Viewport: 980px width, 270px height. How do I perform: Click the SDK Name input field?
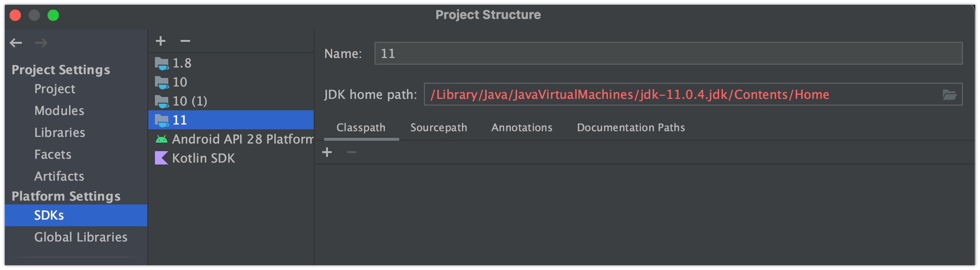[668, 53]
